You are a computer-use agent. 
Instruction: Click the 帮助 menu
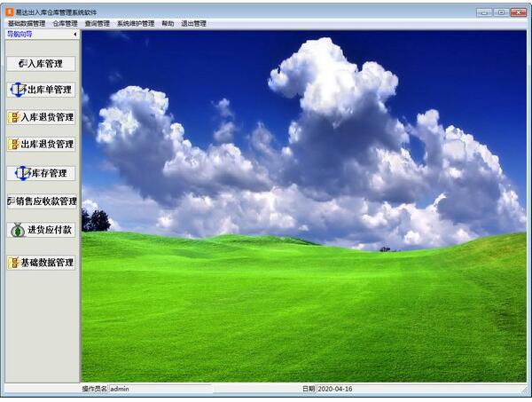coord(168,24)
